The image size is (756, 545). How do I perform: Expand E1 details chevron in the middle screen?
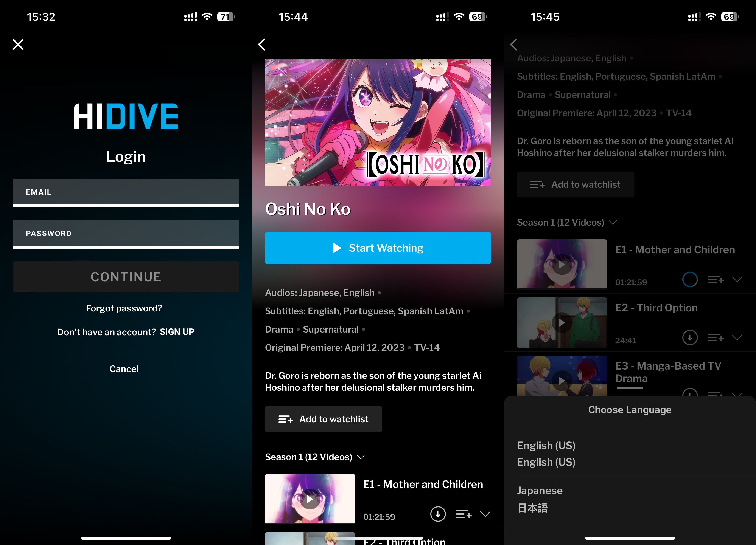(x=485, y=514)
